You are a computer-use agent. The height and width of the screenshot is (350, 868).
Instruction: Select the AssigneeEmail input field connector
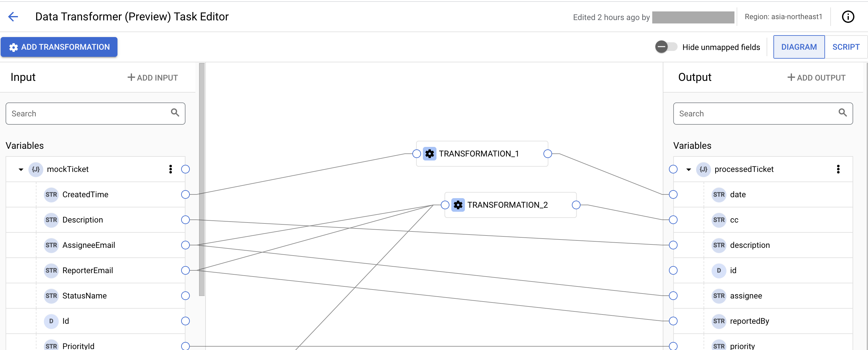tap(185, 245)
